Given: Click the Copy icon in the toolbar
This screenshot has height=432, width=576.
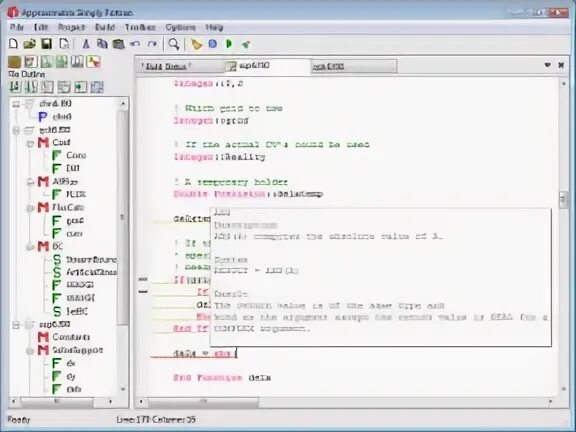Looking at the screenshot, I should click(102, 44).
